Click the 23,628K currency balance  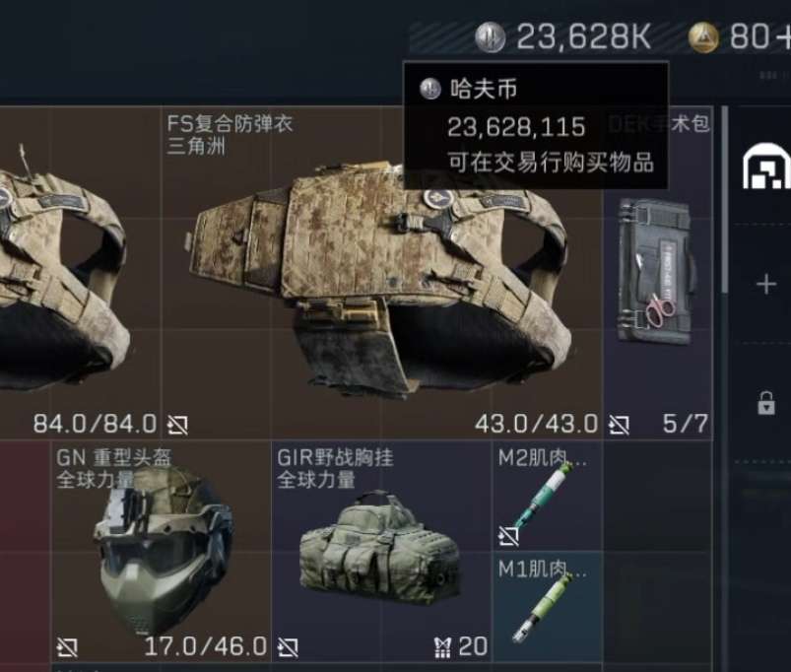584,36
